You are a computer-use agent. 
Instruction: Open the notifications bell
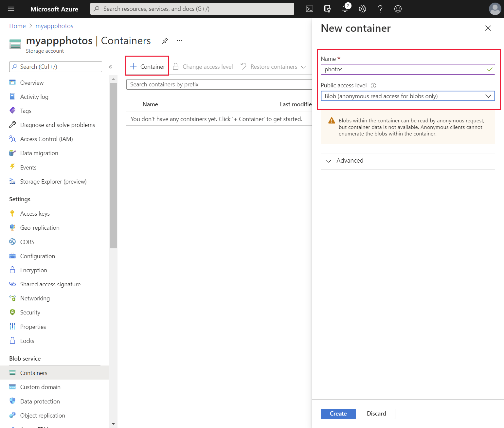[345, 9]
